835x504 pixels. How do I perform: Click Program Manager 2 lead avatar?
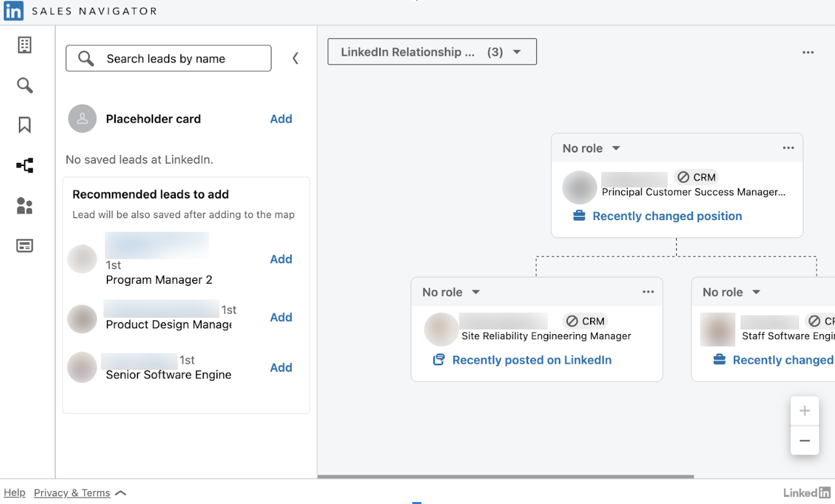(82, 259)
